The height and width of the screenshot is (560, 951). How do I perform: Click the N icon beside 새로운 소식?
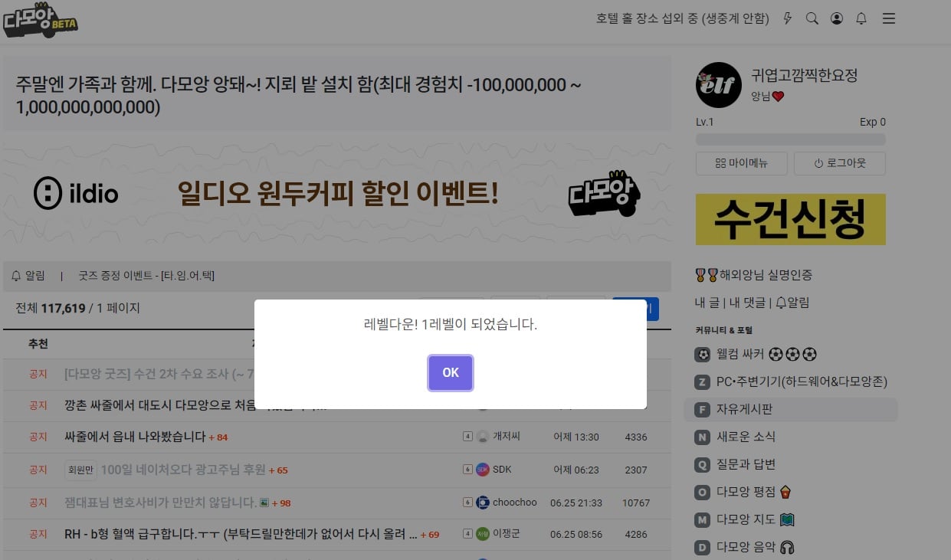(702, 437)
